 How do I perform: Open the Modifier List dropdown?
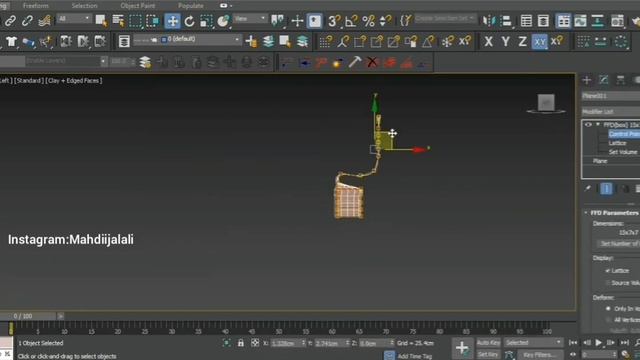(611, 111)
